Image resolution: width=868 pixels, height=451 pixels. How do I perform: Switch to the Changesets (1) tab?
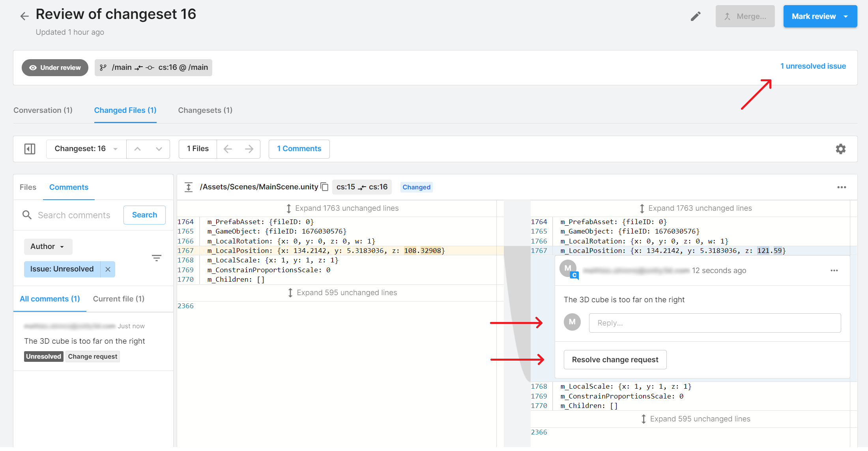[205, 110]
